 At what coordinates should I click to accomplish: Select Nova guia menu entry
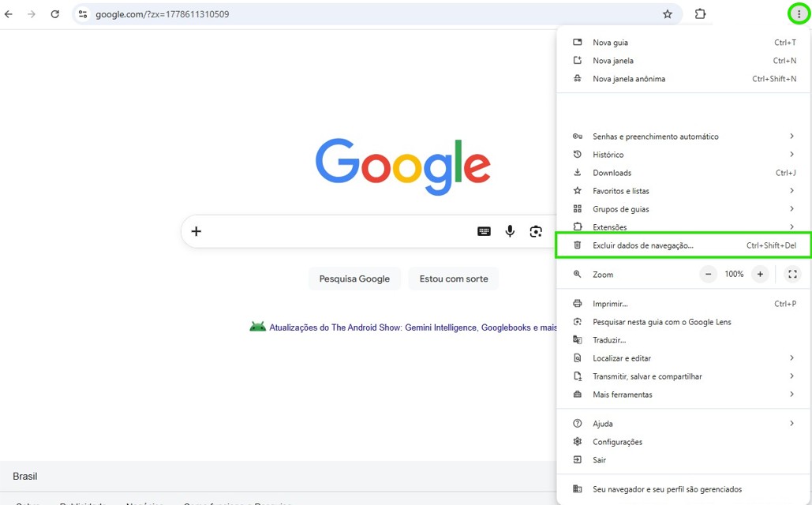click(683, 43)
